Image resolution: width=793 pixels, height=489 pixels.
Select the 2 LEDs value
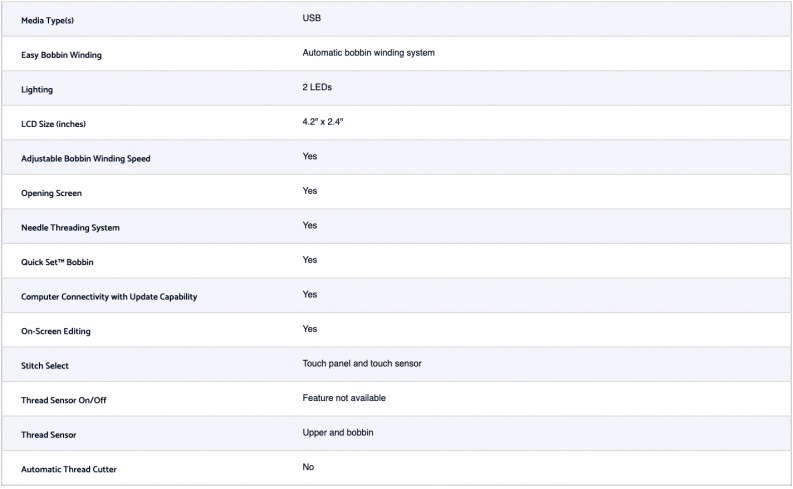(317, 87)
